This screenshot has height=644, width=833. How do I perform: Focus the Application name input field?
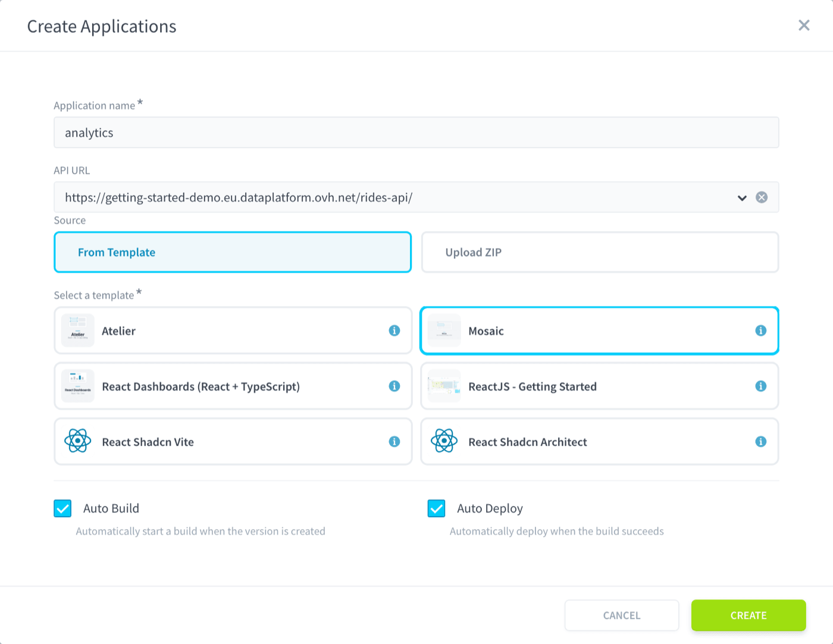tap(416, 133)
